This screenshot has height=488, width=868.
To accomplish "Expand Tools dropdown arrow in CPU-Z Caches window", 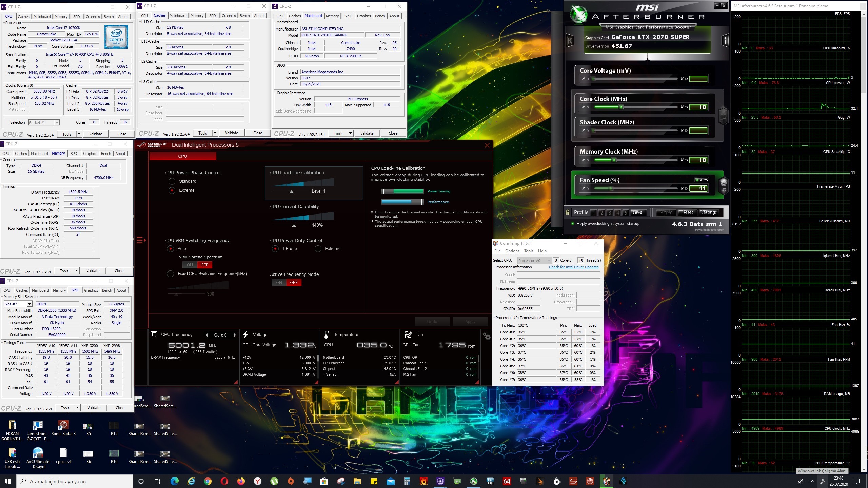I will 215,133.
